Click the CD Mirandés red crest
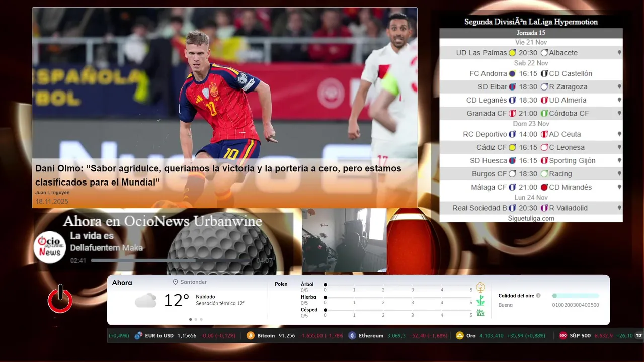This screenshot has height=362, width=644. [544, 187]
